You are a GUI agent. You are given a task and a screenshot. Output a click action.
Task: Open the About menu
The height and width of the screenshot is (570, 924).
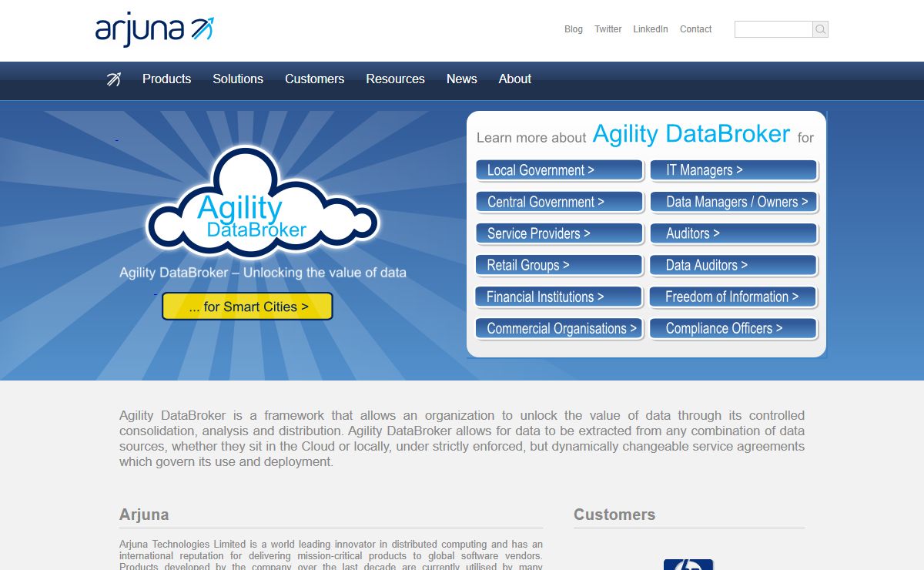515,79
